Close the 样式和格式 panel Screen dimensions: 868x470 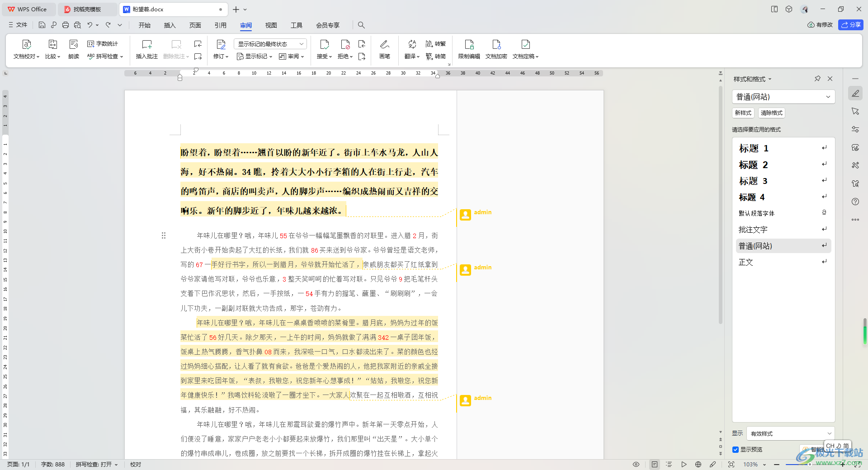click(830, 79)
